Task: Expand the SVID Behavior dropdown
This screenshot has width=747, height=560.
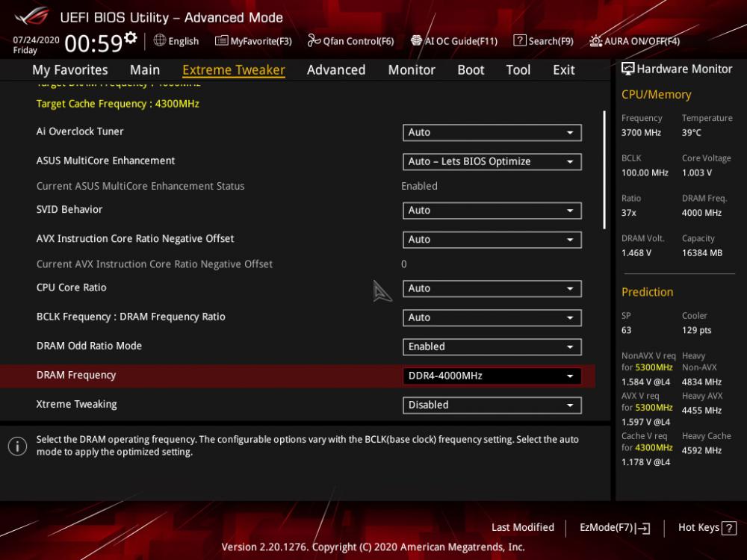Action: pos(492,211)
